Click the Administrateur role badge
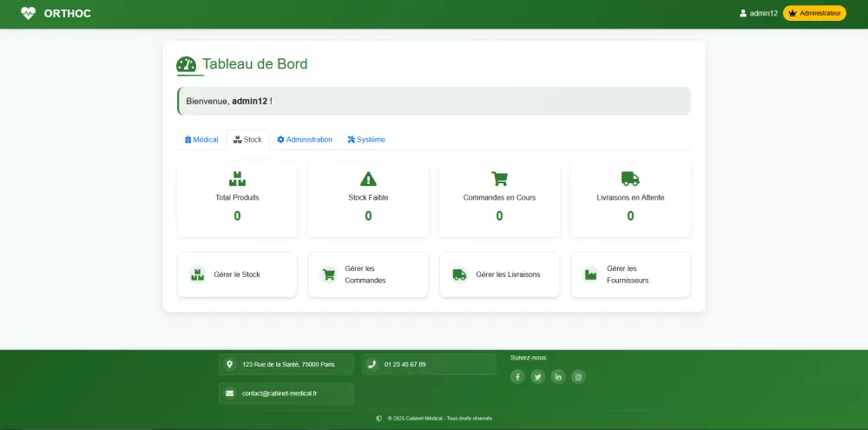 tap(814, 13)
